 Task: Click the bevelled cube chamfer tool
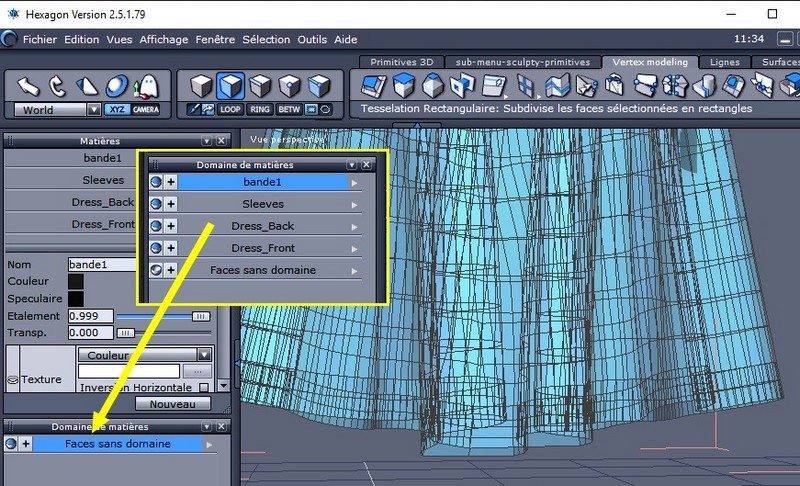(433, 85)
